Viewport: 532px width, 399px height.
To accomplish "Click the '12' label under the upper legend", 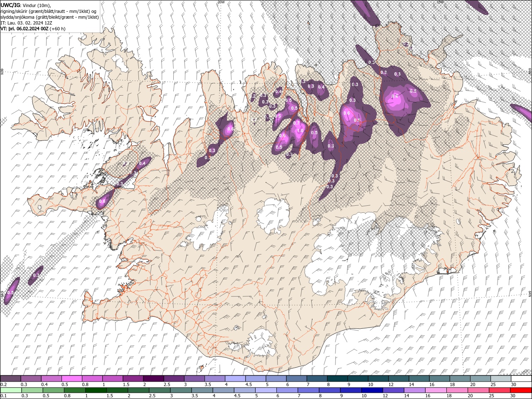I will (x=392, y=384).
